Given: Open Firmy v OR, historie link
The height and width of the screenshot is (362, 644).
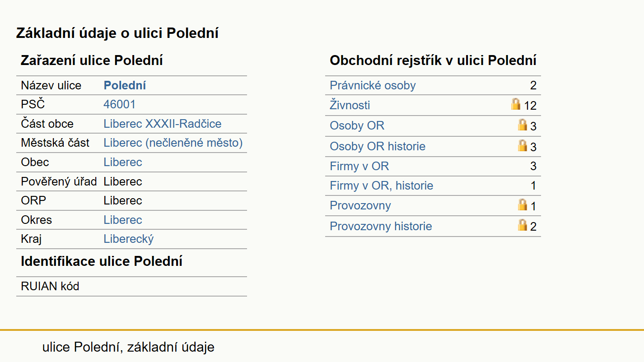Looking at the screenshot, I should coord(381,186).
